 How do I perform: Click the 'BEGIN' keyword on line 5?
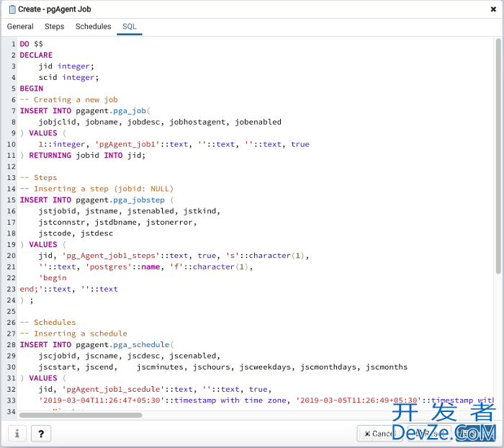click(x=32, y=89)
